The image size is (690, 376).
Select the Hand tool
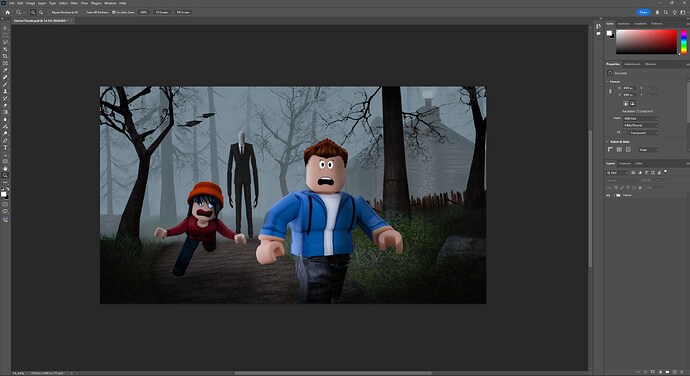click(5, 169)
